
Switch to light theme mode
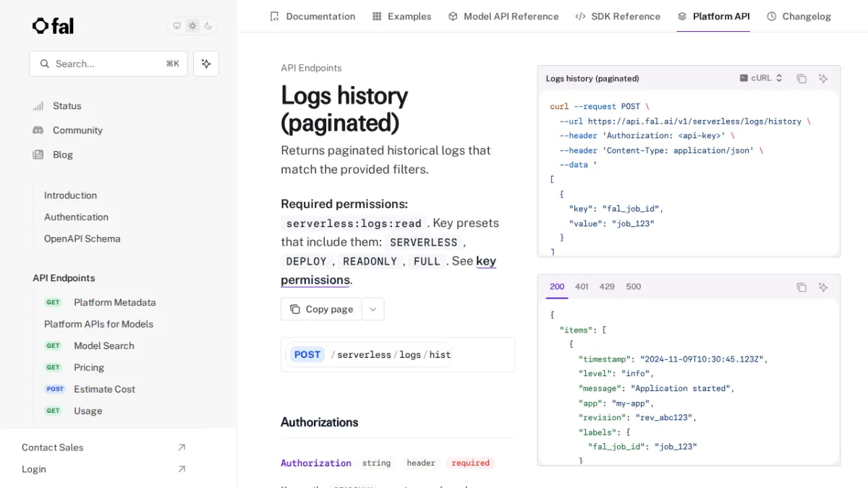coord(192,26)
